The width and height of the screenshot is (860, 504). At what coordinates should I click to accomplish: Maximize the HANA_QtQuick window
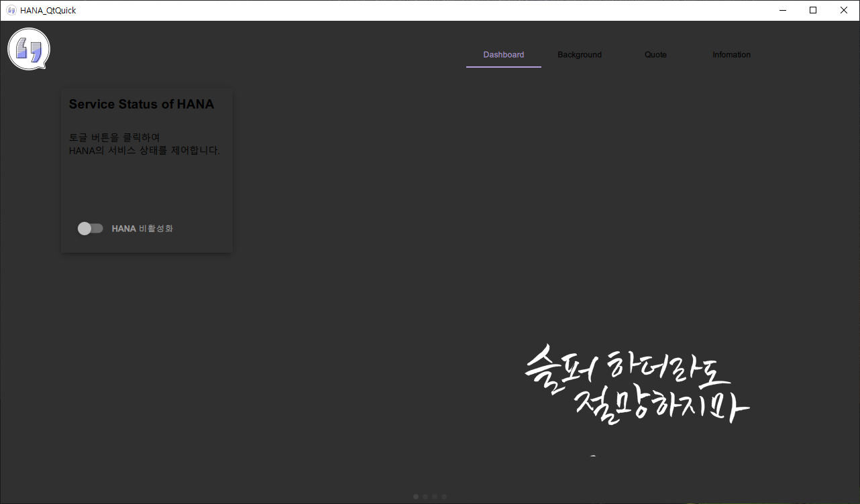(813, 10)
